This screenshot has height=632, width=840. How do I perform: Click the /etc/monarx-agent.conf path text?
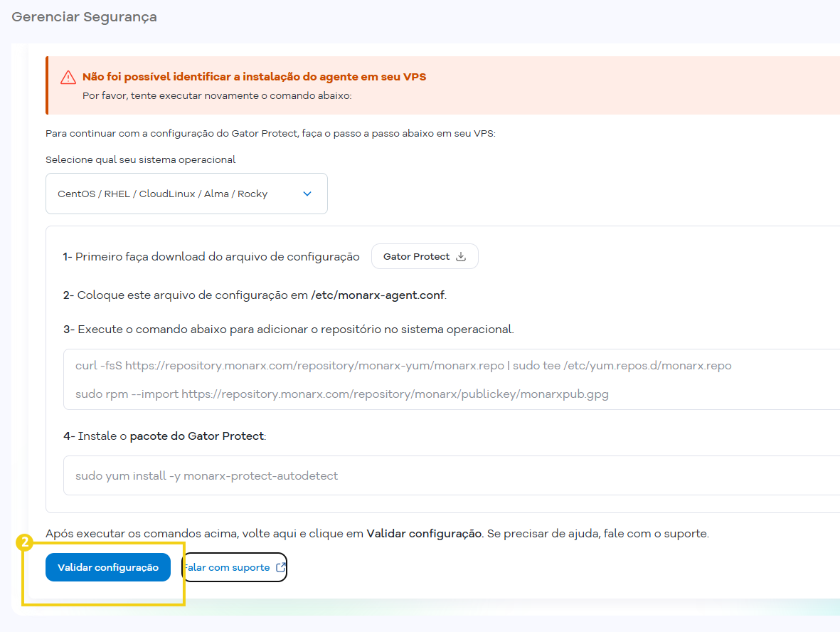pos(378,295)
